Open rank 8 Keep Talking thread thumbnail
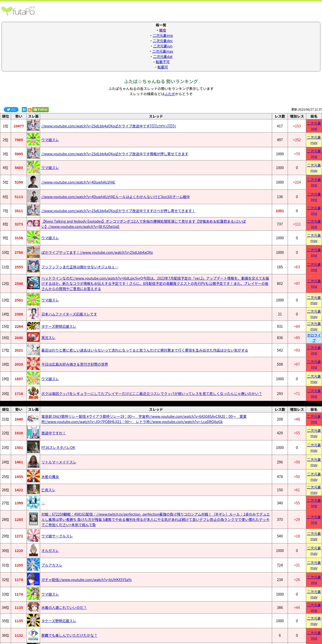 tap(33, 223)
